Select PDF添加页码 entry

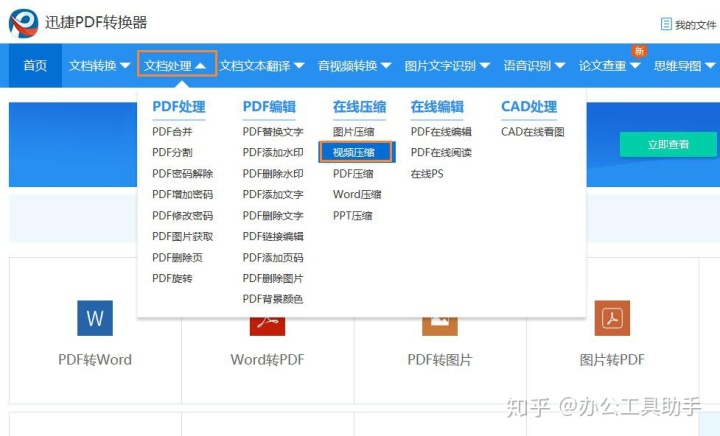[x=273, y=257]
